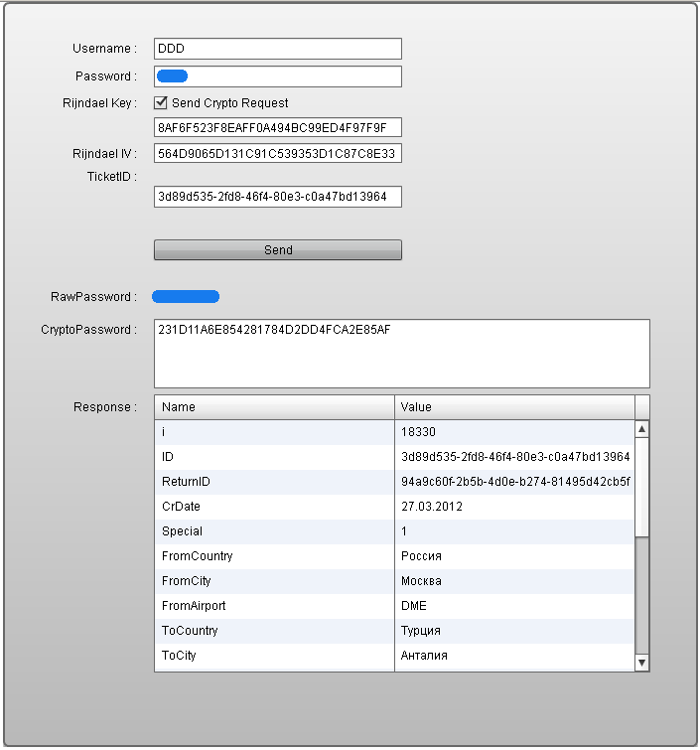
Task: Click the value cell Москва
Action: 515,582
